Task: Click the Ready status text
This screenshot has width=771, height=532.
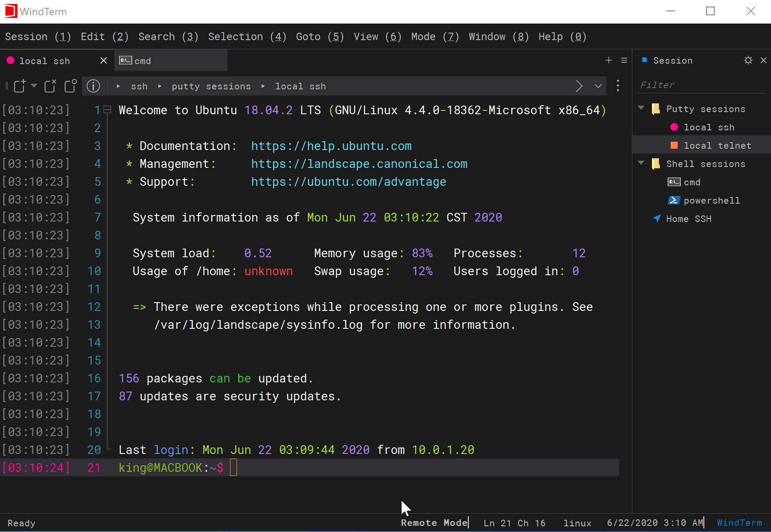Action: click(21, 523)
